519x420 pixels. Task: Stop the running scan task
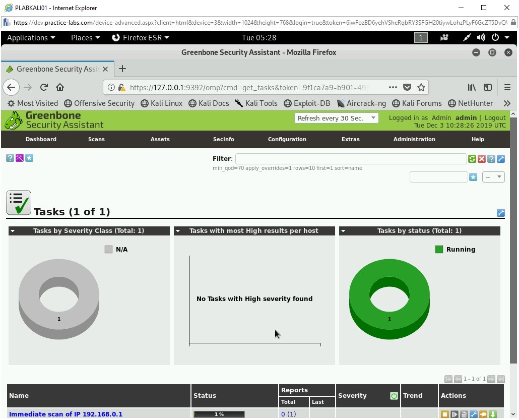pyautogui.click(x=445, y=414)
